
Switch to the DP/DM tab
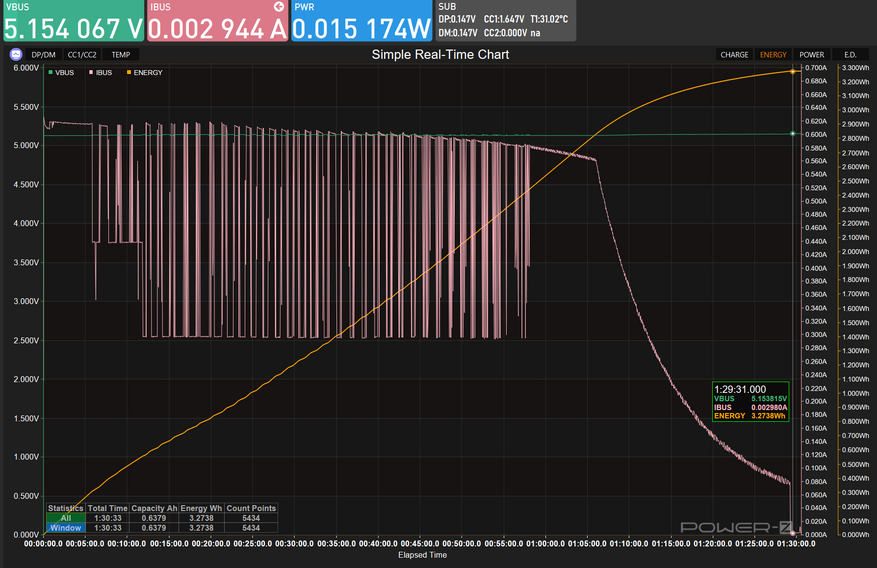point(44,55)
